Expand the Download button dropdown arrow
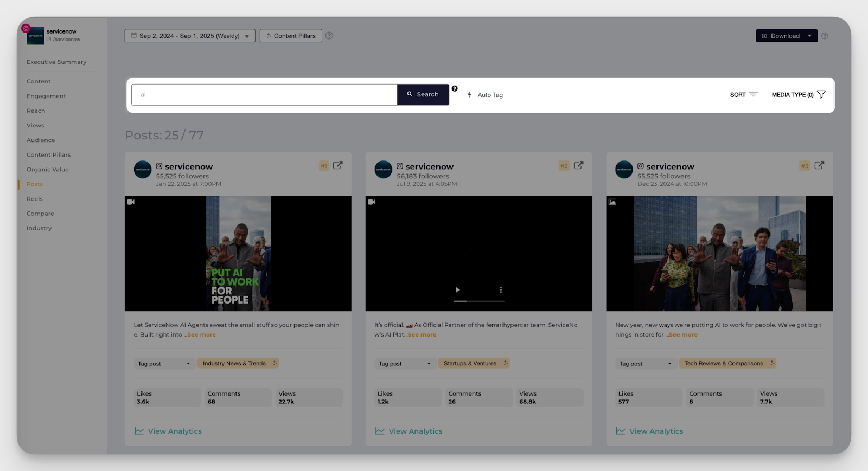Image resolution: width=868 pixels, height=471 pixels. (x=809, y=36)
